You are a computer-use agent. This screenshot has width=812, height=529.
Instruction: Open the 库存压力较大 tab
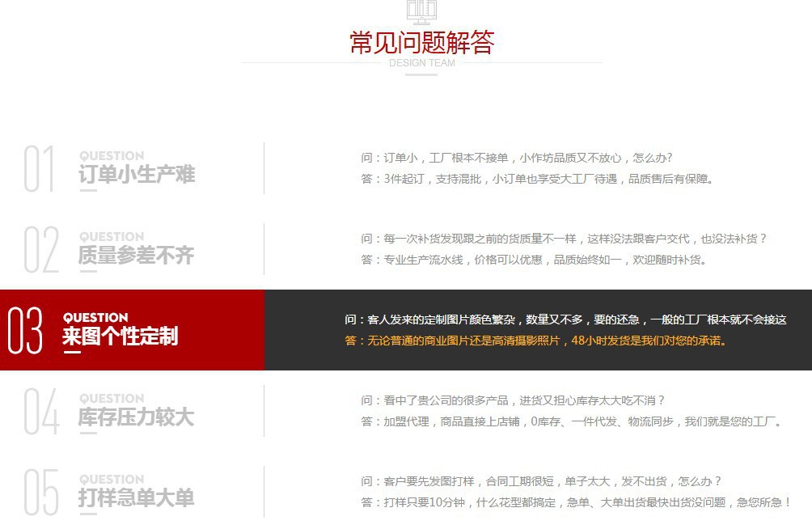(x=136, y=417)
